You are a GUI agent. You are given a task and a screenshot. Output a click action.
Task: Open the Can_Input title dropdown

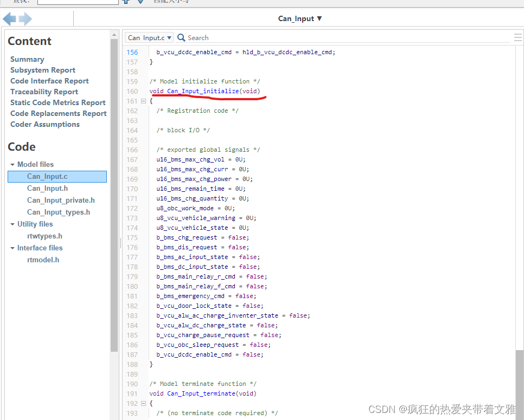(300, 18)
